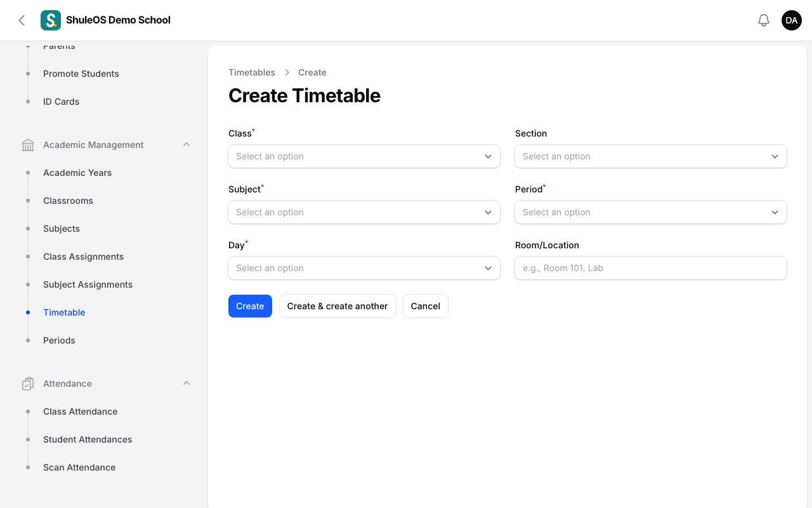Open Promote Students in sidebar

(x=81, y=74)
